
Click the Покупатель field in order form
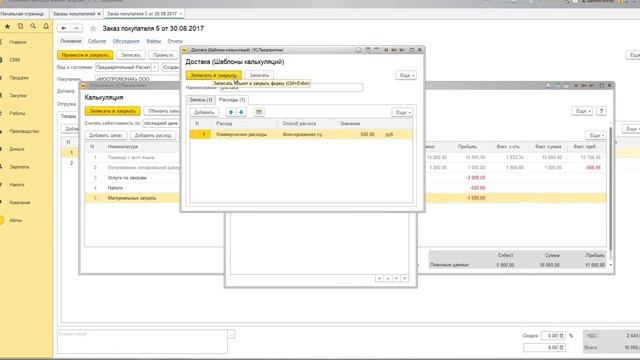[137, 79]
